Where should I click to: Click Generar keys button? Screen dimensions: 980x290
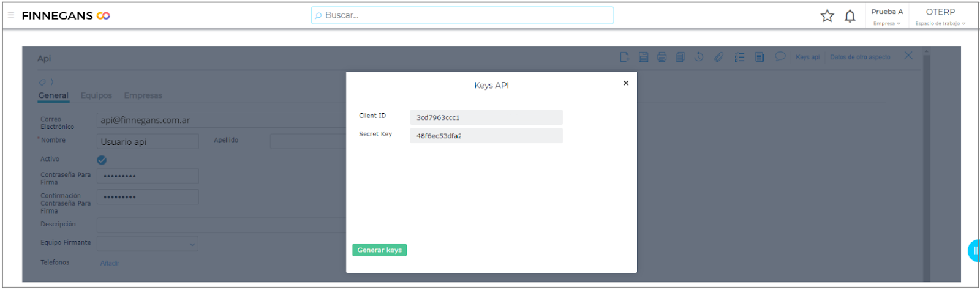(379, 250)
